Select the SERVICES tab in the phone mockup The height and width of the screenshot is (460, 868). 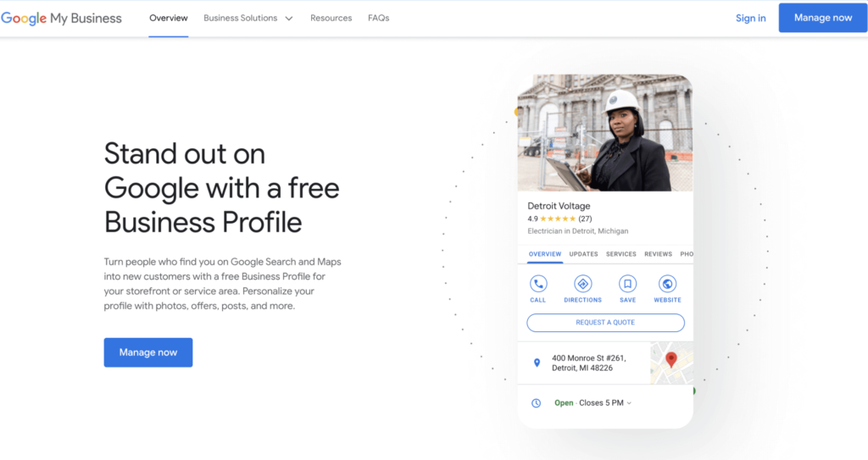(x=621, y=254)
